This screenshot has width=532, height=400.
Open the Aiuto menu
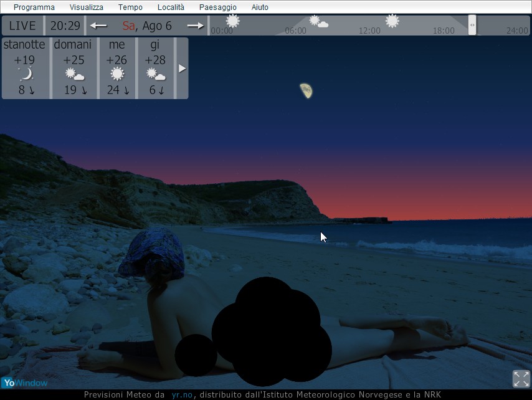260,7
